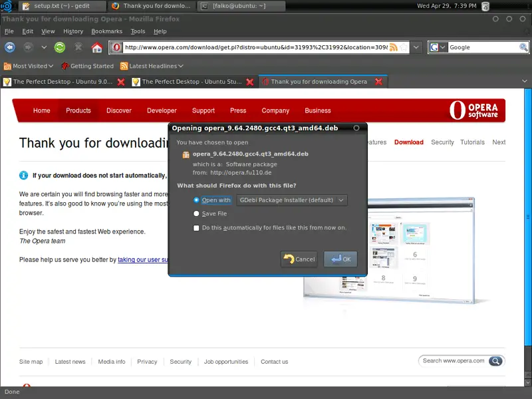The height and width of the screenshot is (399, 532).
Task: Select the Open with radio button
Action: pos(196,200)
